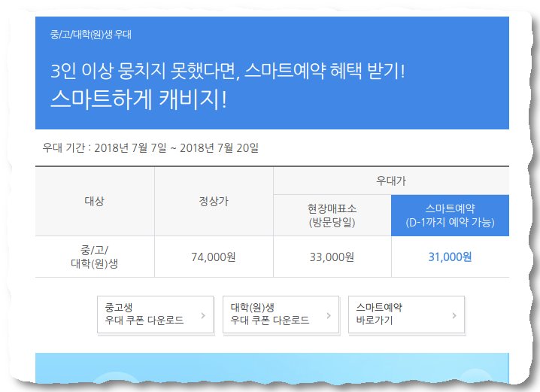Select the 현장매표소 (방문당일) header cell
This screenshot has width=540, height=392.
coord(332,215)
